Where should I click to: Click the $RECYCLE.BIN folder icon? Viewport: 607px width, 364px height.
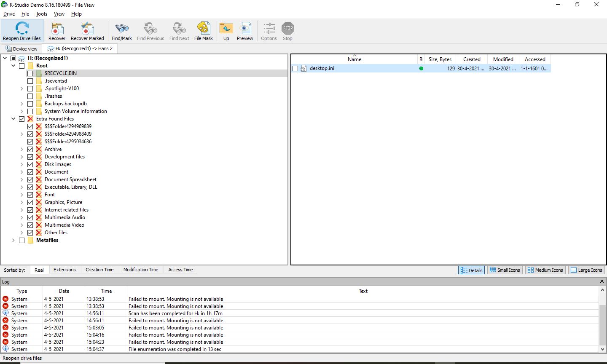pyautogui.click(x=39, y=73)
